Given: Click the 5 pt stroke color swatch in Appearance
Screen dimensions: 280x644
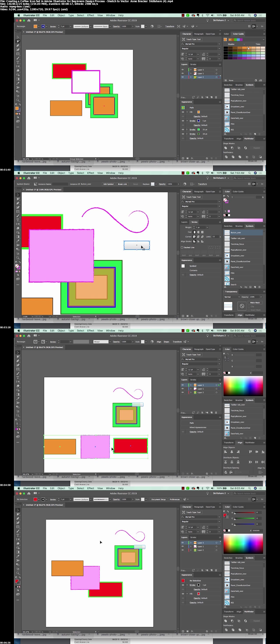Looking at the screenshot, I should coord(199,121).
